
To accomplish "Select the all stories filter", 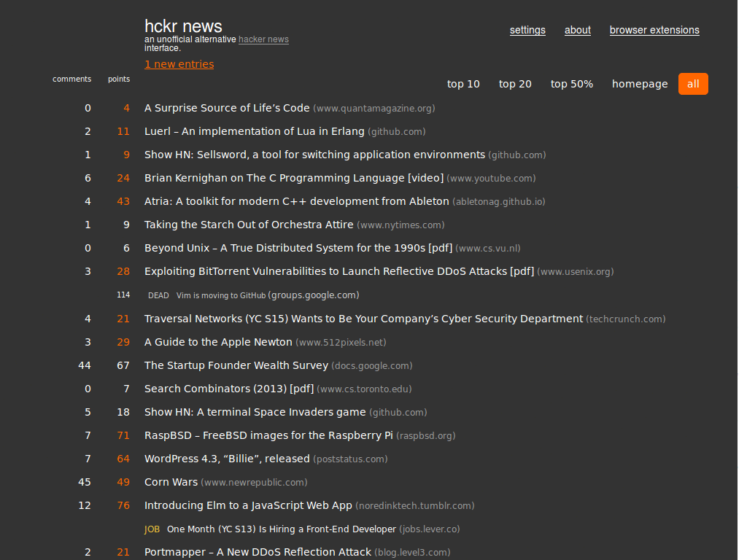I will [x=692, y=83].
